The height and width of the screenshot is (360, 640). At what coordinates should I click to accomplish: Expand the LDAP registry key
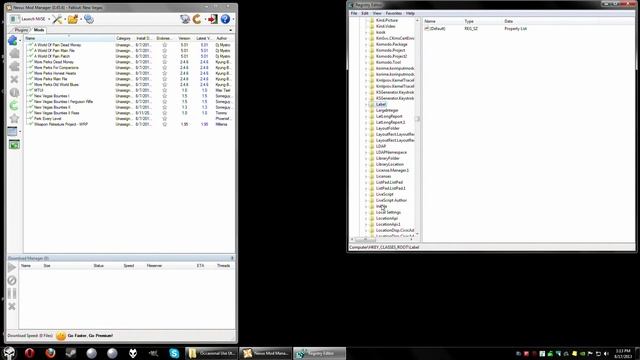[x=366, y=146]
